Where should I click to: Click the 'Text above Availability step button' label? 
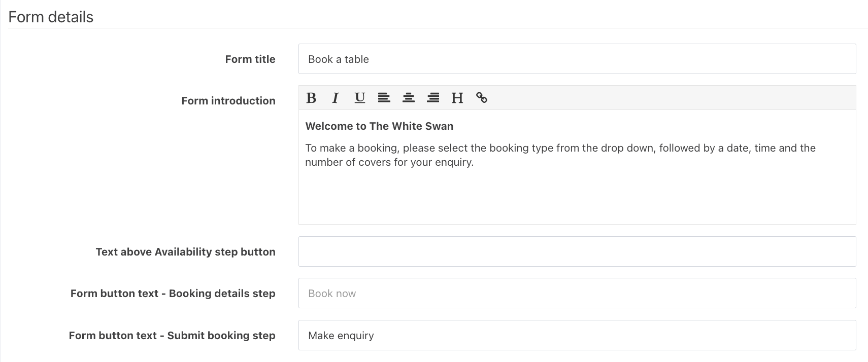click(x=186, y=252)
